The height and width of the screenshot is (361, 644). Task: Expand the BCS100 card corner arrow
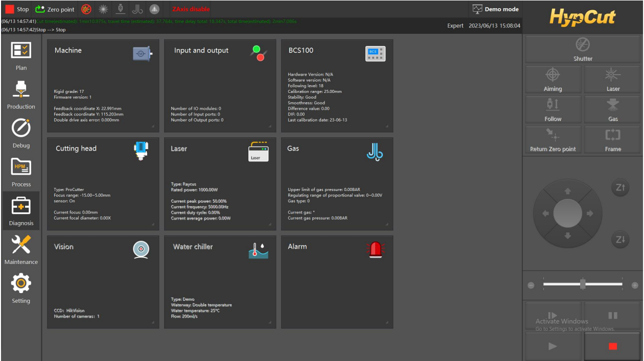click(x=386, y=126)
